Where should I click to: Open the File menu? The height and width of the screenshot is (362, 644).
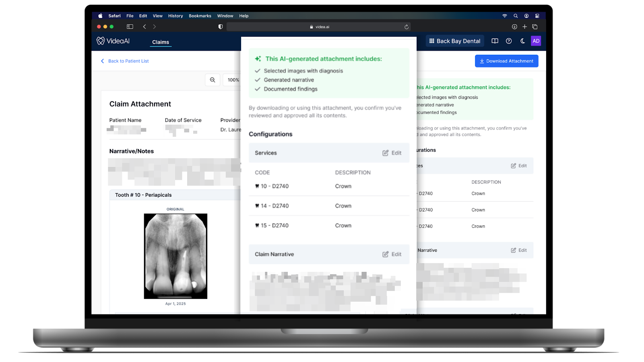point(130,16)
